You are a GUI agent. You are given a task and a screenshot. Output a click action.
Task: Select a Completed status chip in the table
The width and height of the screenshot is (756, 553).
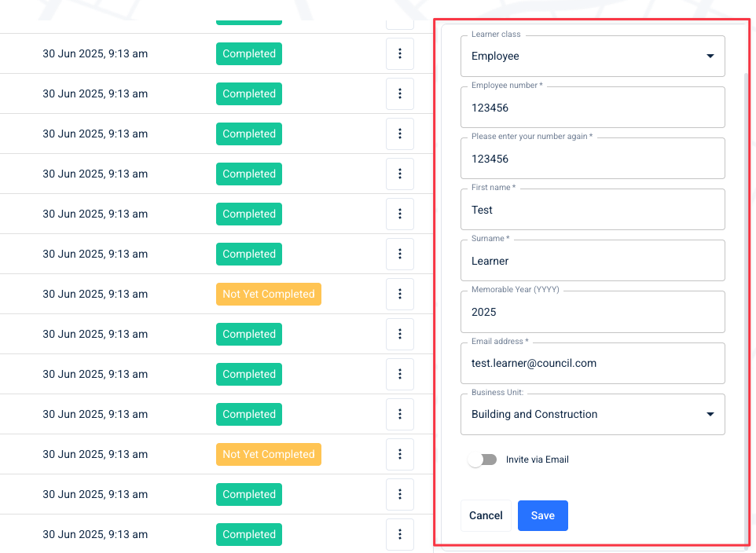(x=248, y=53)
